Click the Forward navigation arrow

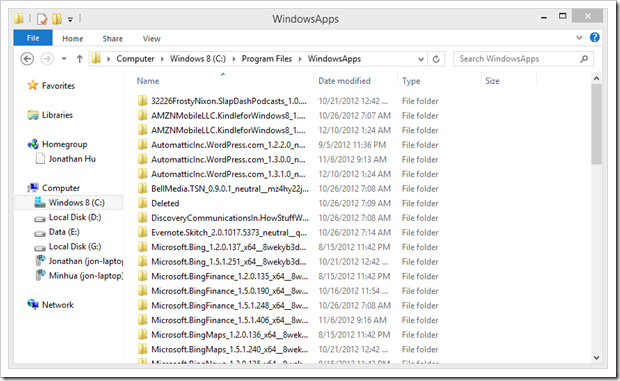pyautogui.click(x=47, y=59)
